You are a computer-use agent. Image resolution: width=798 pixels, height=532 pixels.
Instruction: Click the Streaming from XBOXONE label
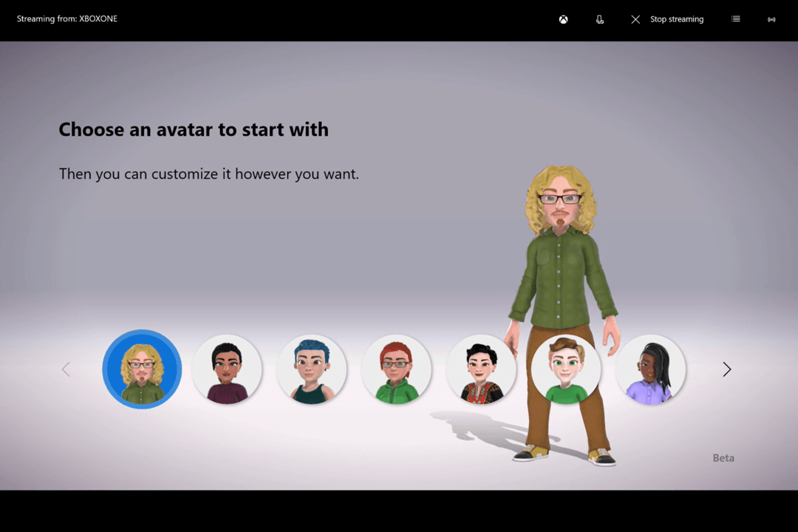point(66,18)
